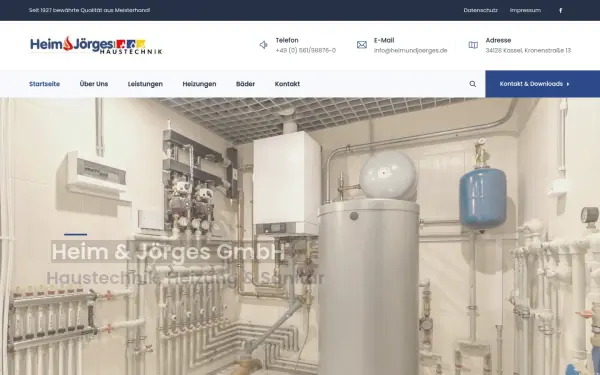This screenshot has height=375, width=600.
Task: Click the phone number +49 (0) 561/98876-0
Action: point(306,51)
